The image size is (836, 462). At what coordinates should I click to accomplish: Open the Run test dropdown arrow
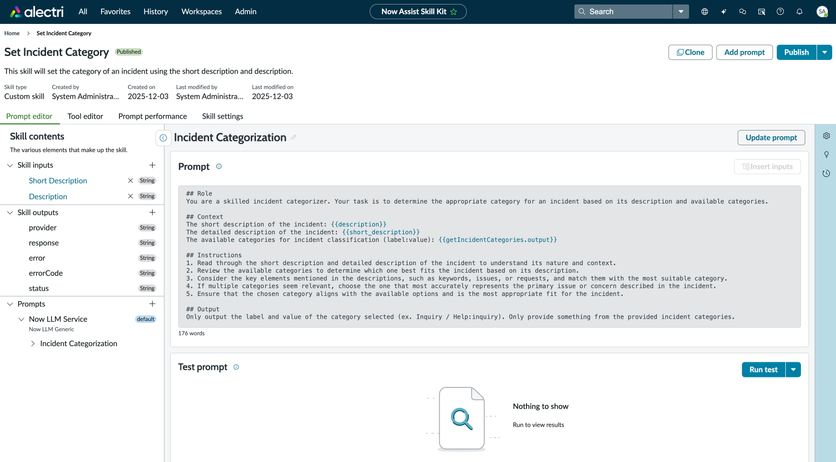[793, 369]
